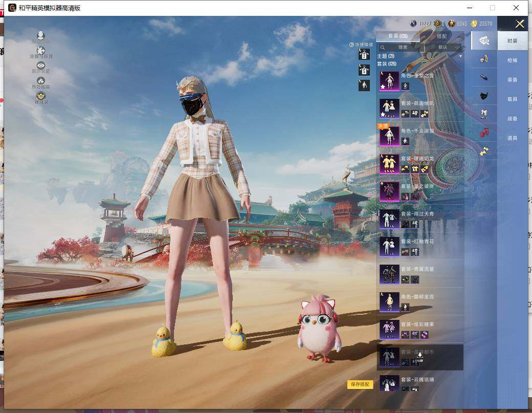This screenshot has height=413, width=532.
Task: Open the 枪械 category tab
Action: (513, 60)
